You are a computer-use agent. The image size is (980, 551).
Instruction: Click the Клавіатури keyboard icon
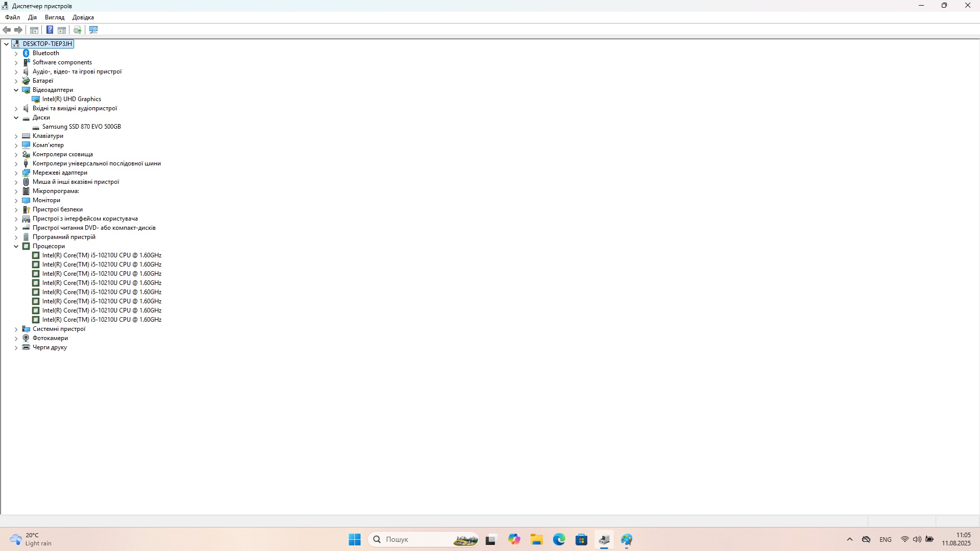[x=26, y=136]
